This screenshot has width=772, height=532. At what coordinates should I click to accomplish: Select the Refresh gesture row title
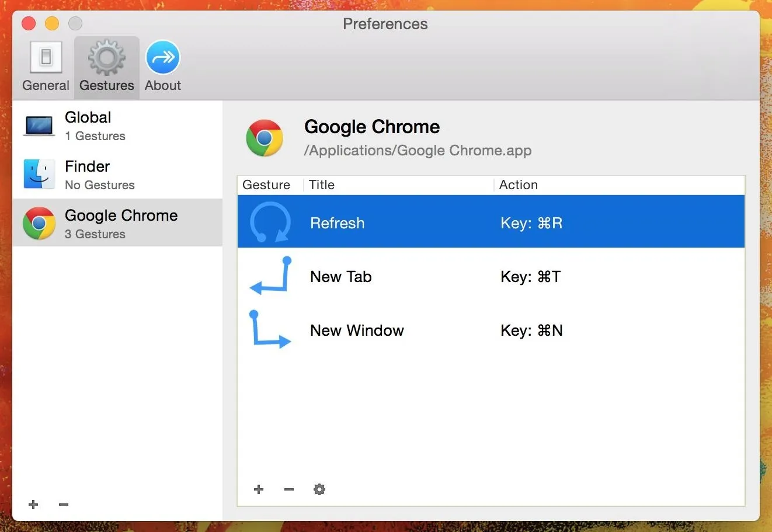click(337, 223)
